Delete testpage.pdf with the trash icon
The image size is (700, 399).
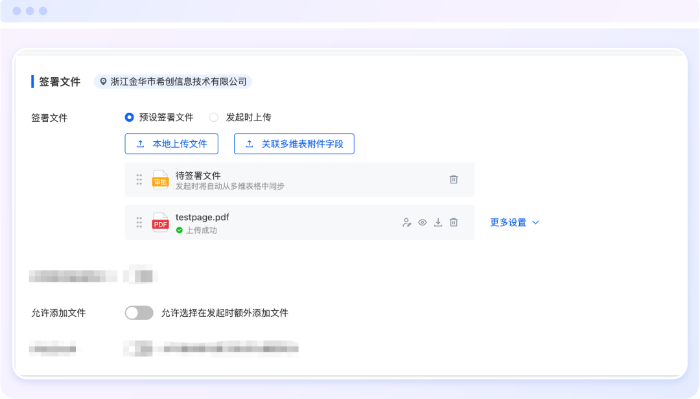pos(454,222)
